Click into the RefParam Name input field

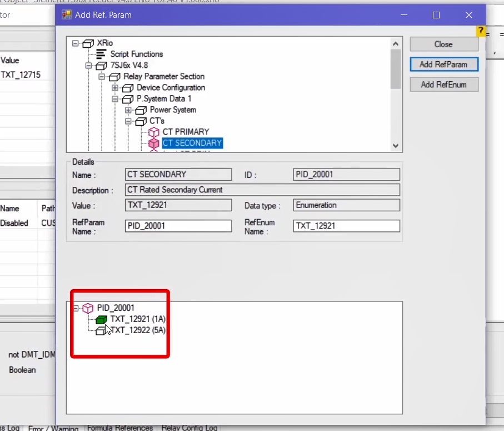tap(178, 226)
